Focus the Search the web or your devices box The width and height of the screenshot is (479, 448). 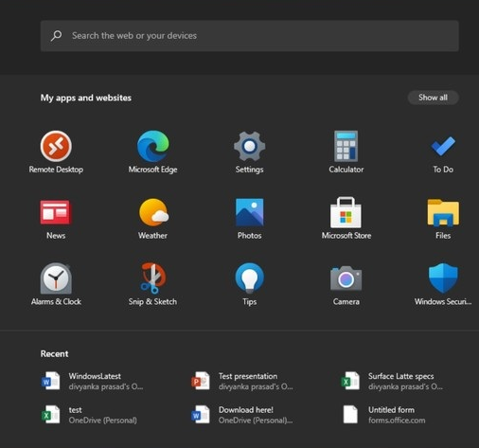coord(250,36)
